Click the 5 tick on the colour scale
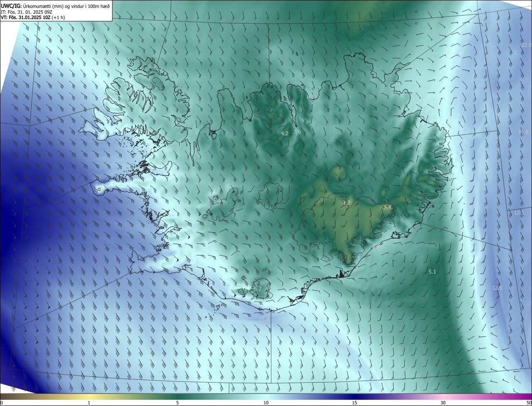 (177, 403)
